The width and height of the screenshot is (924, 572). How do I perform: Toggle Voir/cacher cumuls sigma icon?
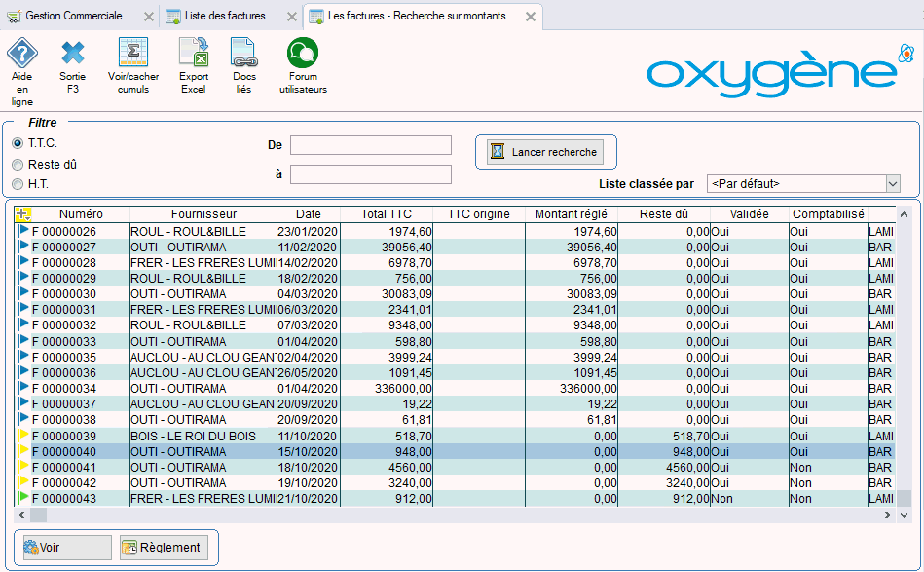132,54
